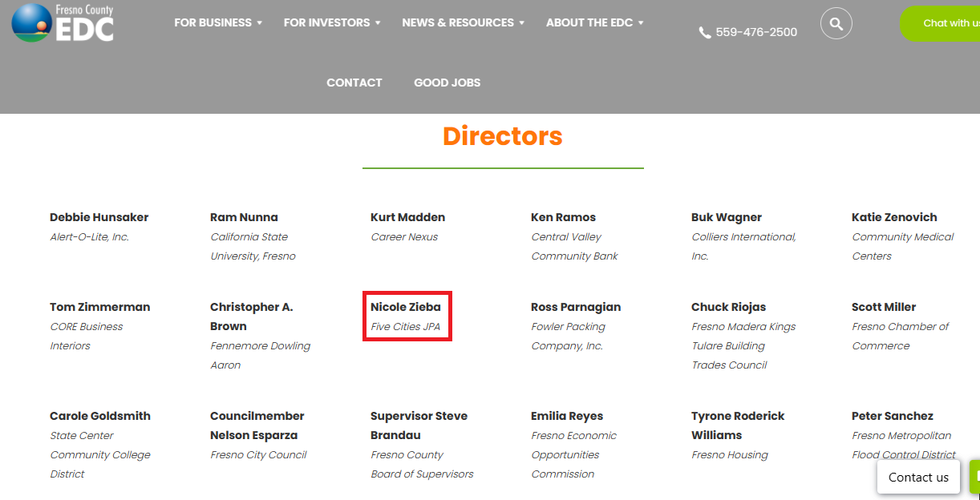This screenshot has width=980, height=500.
Task: Select Fresno Madera Kings Tulare Building Trades Council
Action: click(x=744, y=345)
